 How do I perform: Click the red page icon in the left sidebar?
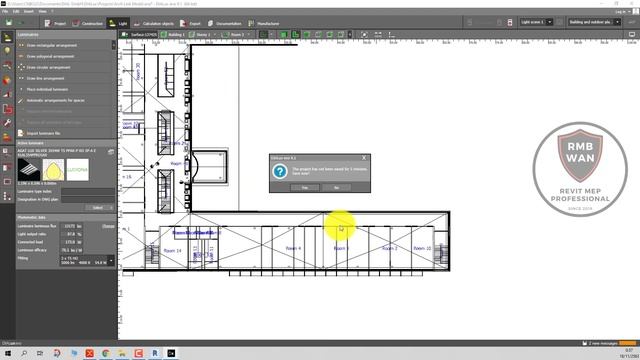7,109
